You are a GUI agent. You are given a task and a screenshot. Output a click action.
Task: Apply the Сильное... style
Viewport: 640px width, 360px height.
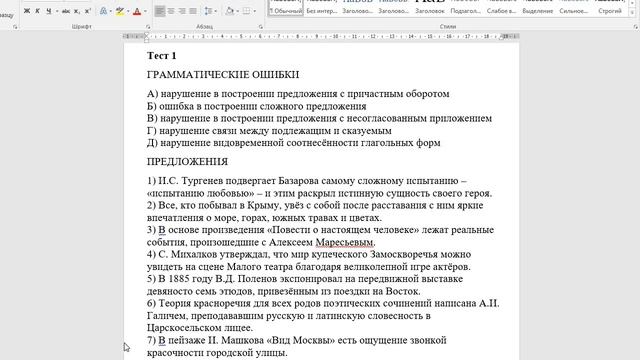(x=573, y=7)
